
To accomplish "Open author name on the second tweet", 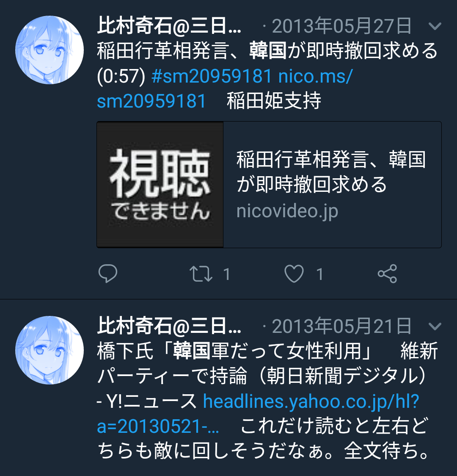I will click(169, 326).
